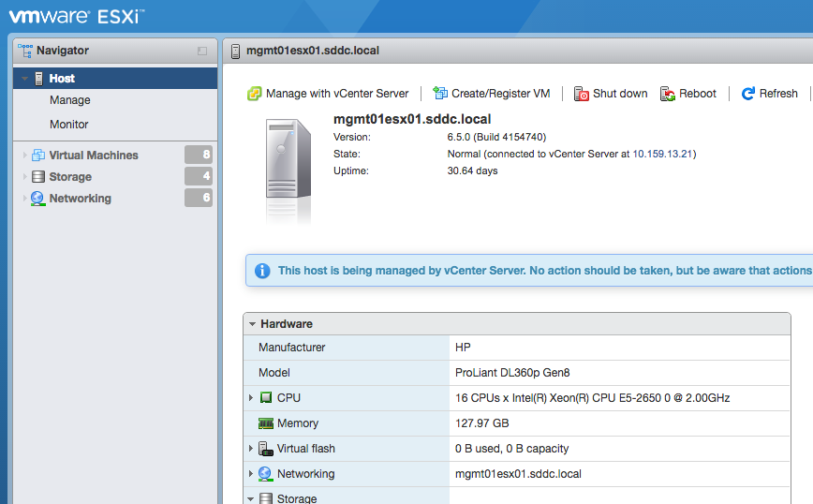Expand the Networking hardware row
The width and height of the screenshot is (813, 504).
(251, 474)
